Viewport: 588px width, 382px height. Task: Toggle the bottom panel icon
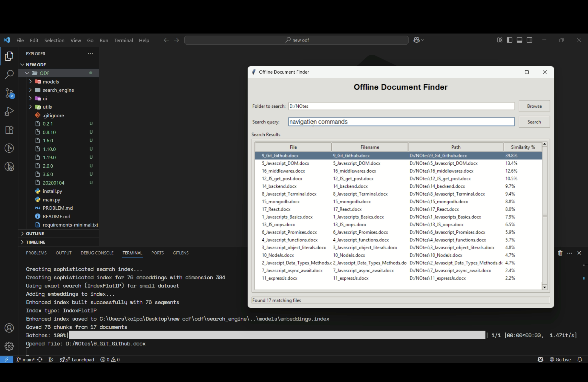520,40
